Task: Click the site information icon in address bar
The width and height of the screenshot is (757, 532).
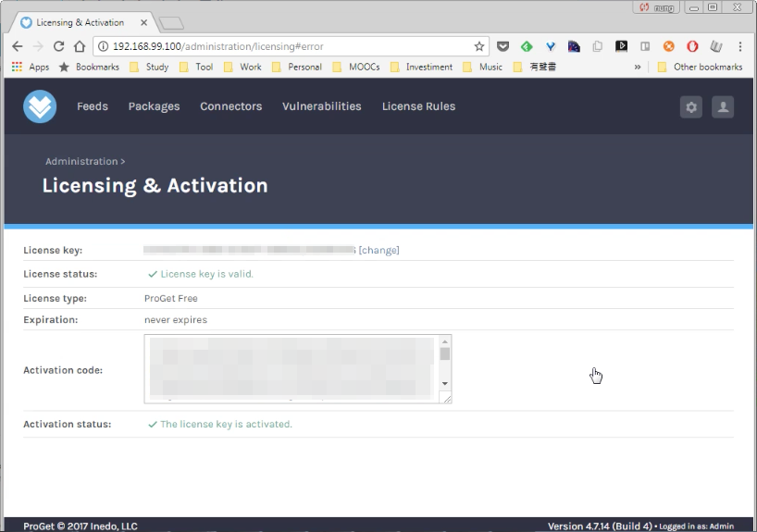Action: pos(103,46)
